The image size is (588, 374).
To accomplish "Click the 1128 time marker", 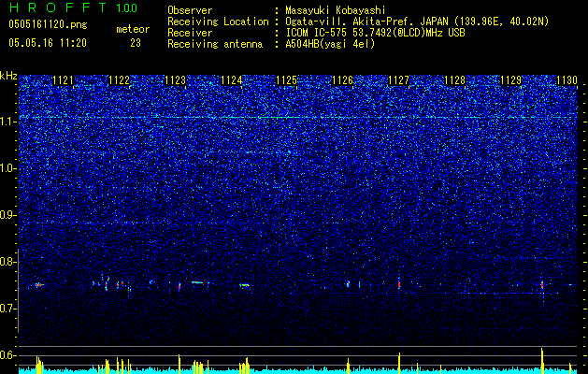I will click(455, 80).
